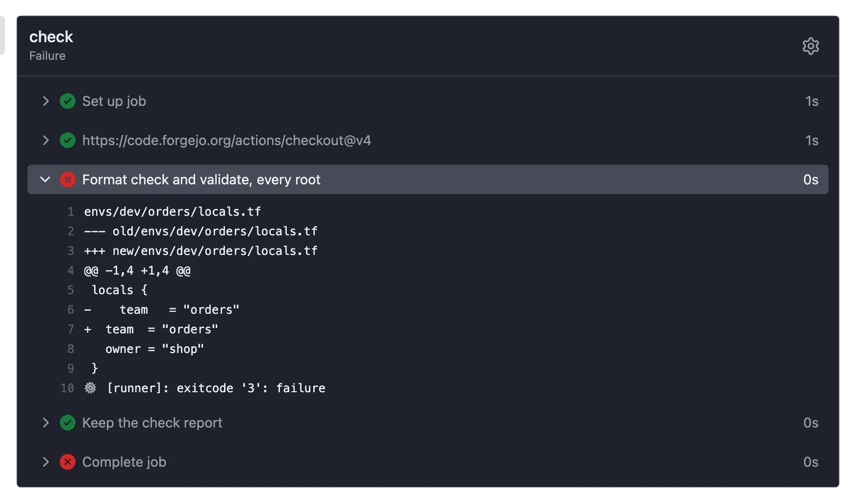Click the line '+++ new/envs/dev/orders/locals.tf'

tap(201, 251)
